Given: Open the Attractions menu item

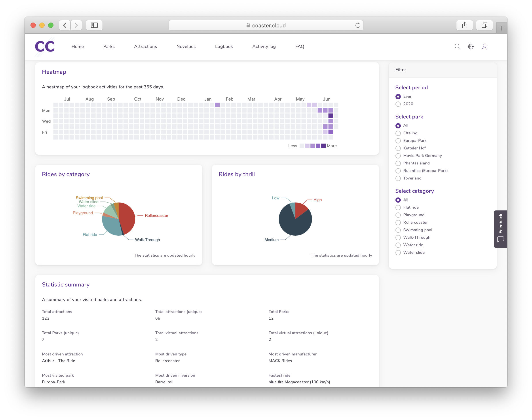Looking at the screenshot, I should 145,46.
